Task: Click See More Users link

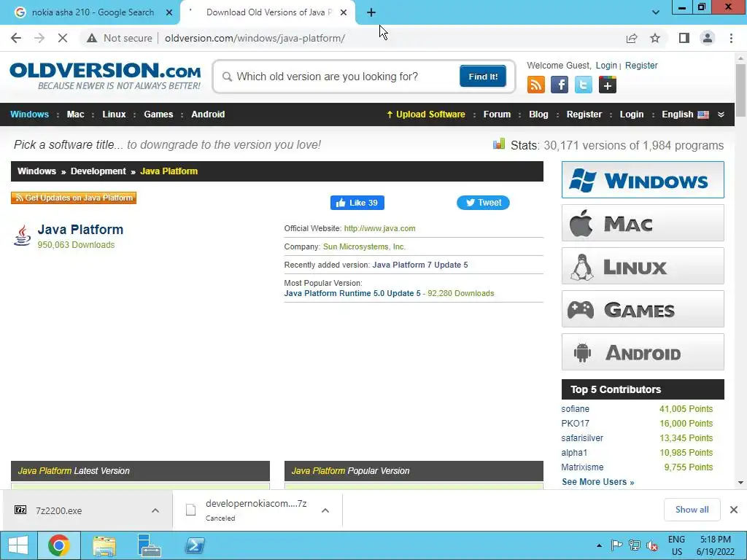Action: tap(598, 482)
